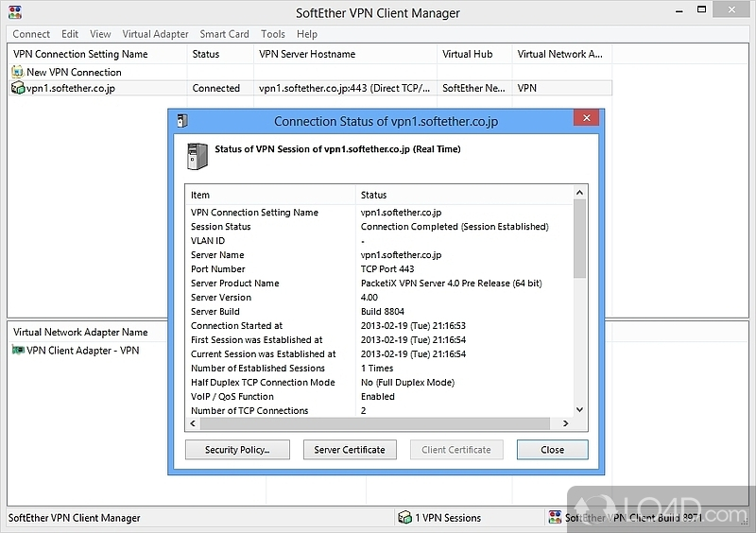Click the SoftEther app icon in title bar

click(x=12, y=13)
